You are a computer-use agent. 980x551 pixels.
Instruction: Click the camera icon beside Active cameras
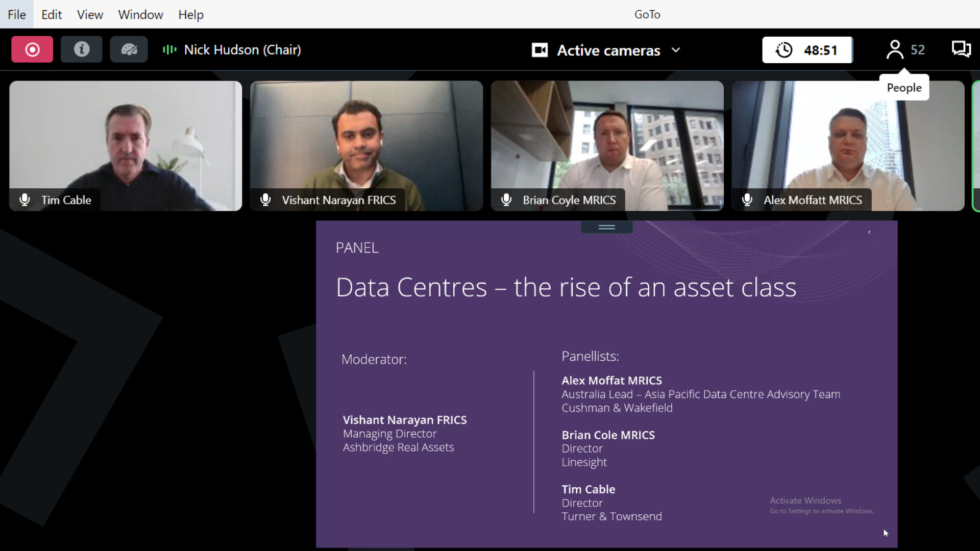coord(540,50)
